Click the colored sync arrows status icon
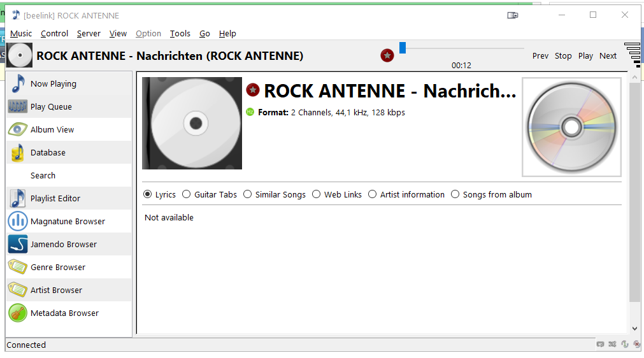 625,345
